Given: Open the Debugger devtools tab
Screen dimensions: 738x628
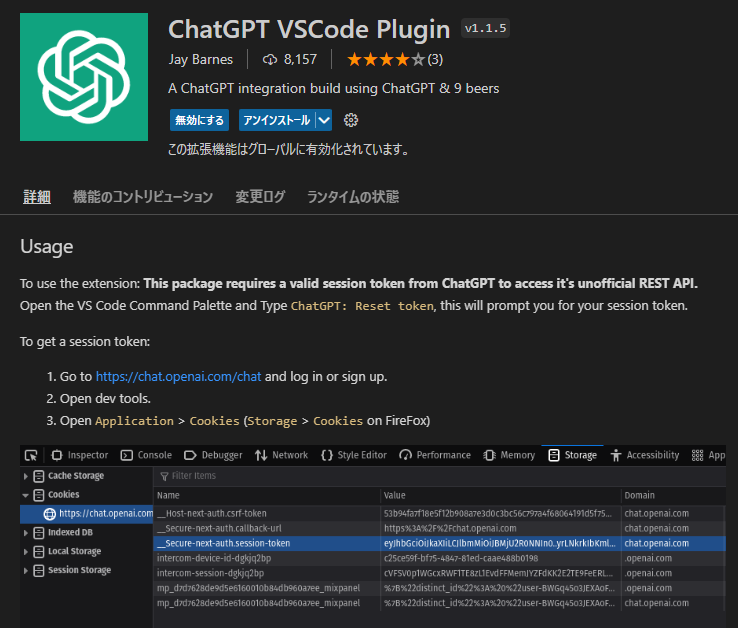Looking at the screenshot, I should pos(213,455).
